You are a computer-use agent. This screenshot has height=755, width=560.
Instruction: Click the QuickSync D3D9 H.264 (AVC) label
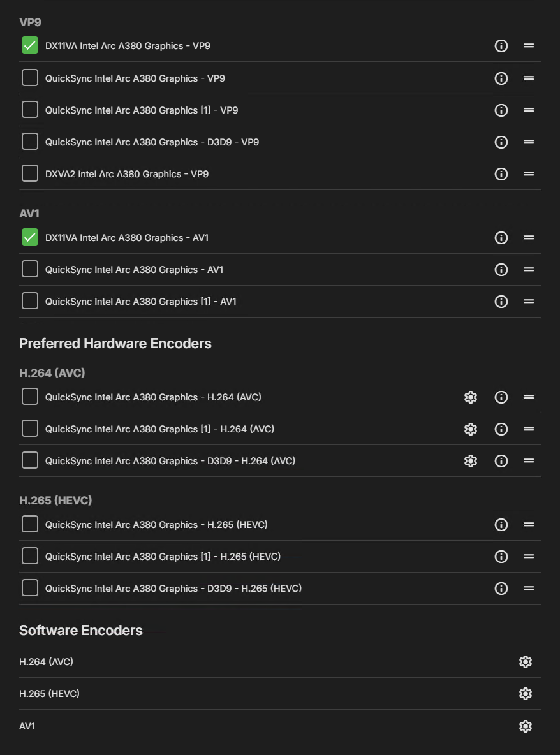(170, 461)
